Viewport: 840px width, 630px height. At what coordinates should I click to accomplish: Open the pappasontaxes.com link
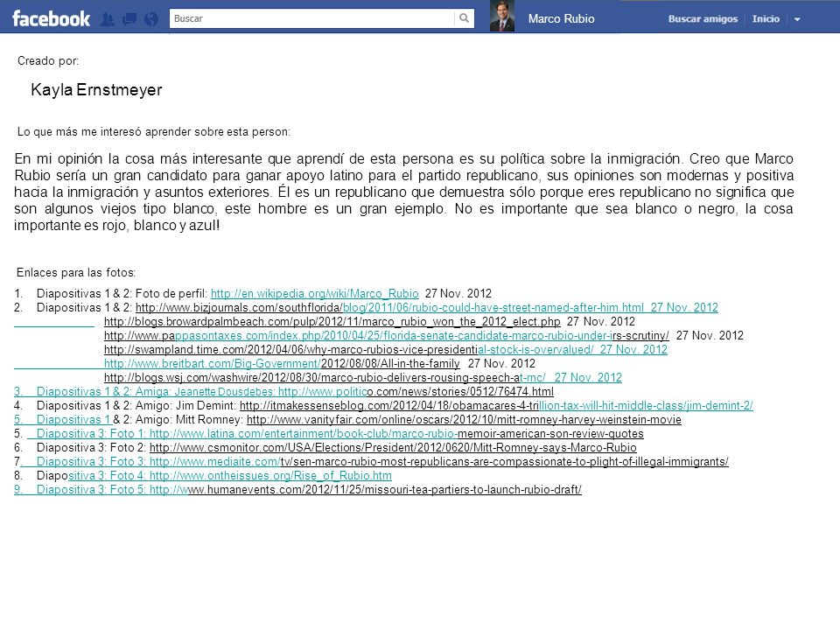point(386,335)
